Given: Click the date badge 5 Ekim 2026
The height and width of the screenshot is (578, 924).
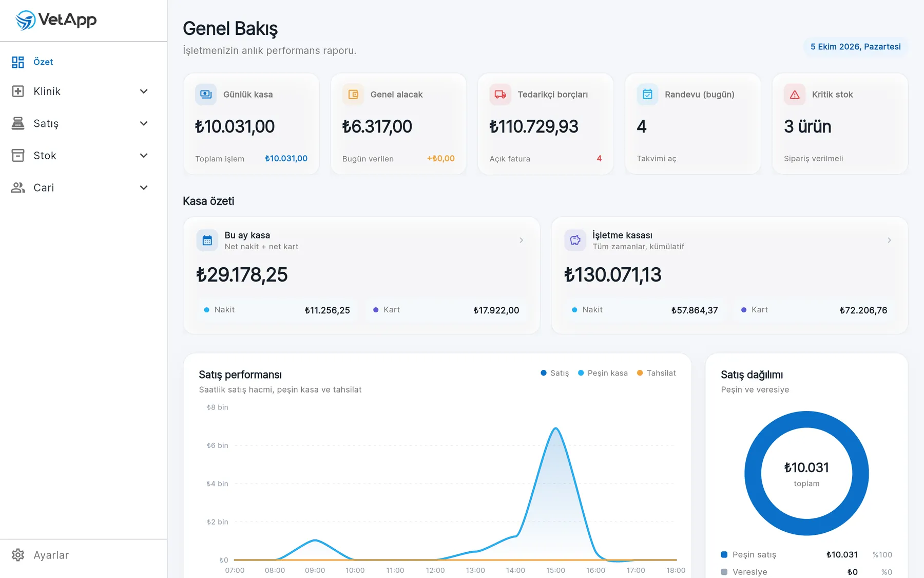Looking at the screenshot, I should click(856, 47).
